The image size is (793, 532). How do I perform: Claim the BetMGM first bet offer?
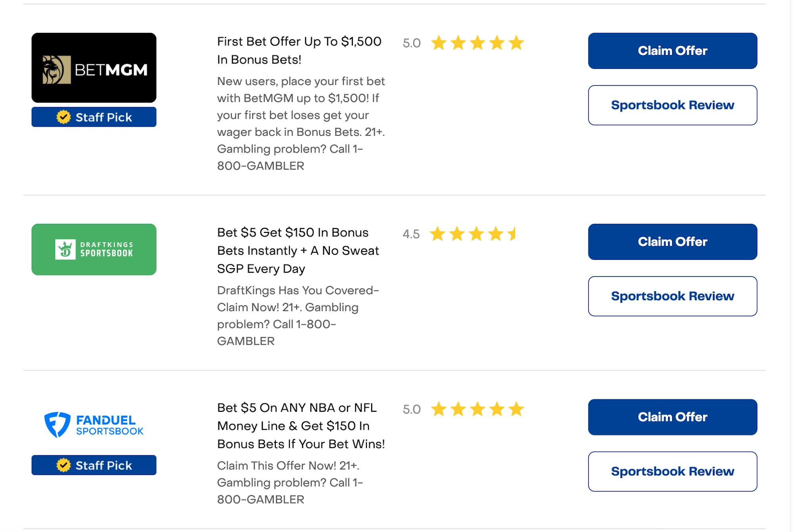tap(672, 51)
